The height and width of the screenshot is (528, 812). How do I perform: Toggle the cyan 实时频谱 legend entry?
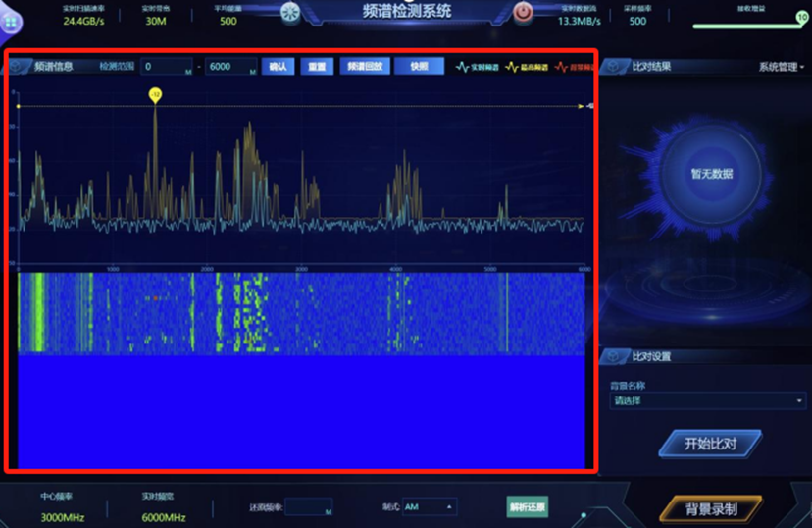(477, 67)
